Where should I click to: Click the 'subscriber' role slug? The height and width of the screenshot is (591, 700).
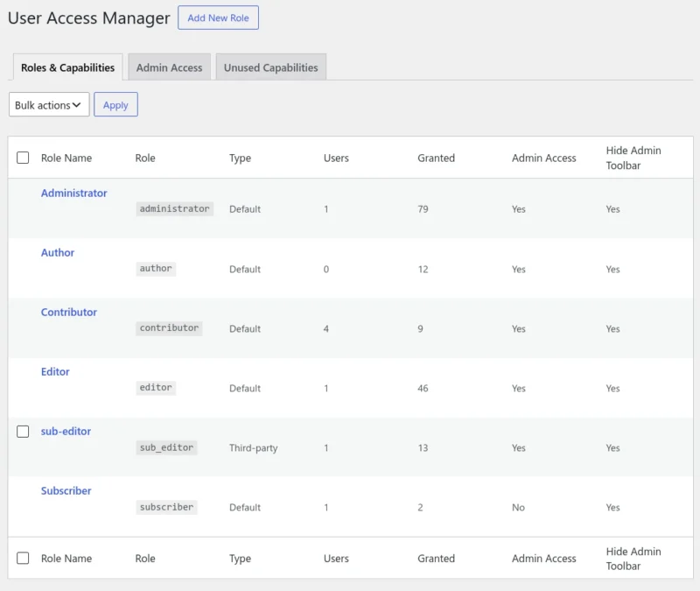point(166,507)
